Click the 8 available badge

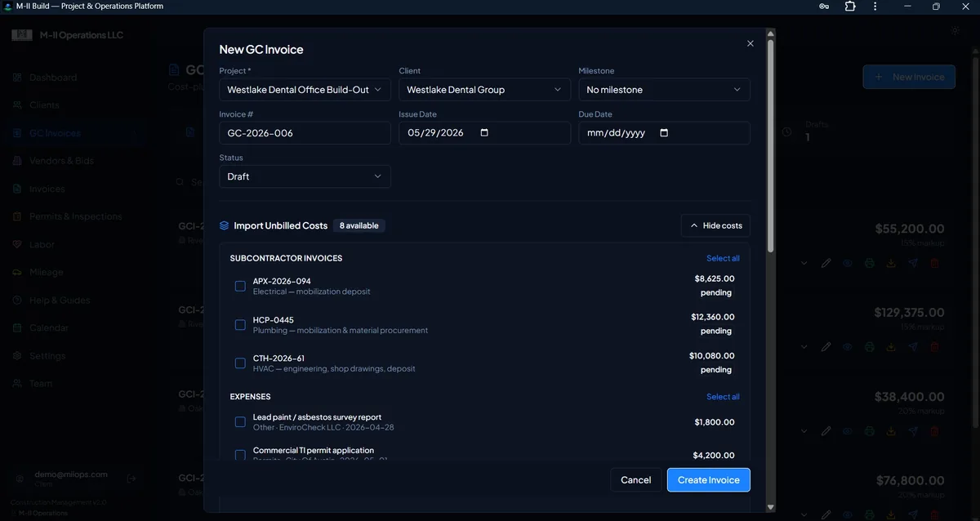coord(359,225)
